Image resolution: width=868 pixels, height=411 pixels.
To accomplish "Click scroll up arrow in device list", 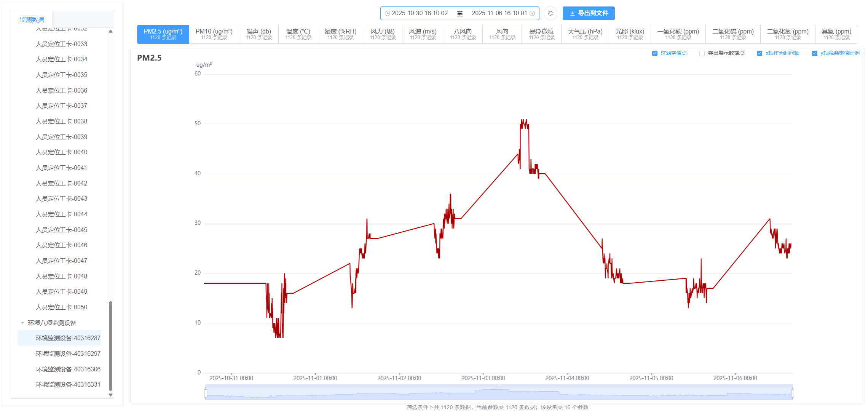I will (110, 31).
